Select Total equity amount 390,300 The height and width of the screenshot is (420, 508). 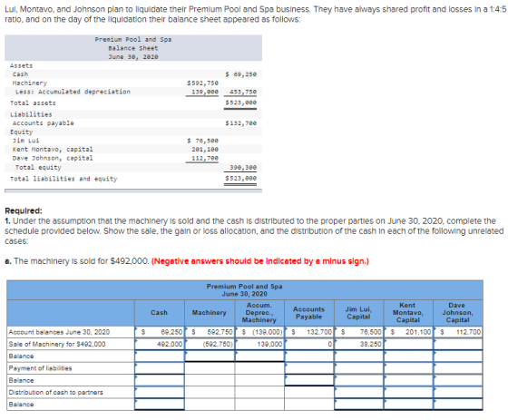click(x=243, y=167)
